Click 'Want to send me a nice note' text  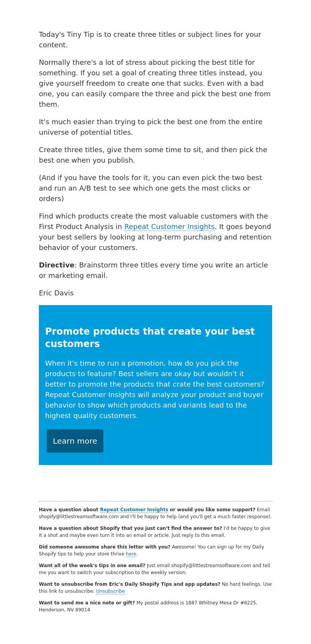(87, 603)
